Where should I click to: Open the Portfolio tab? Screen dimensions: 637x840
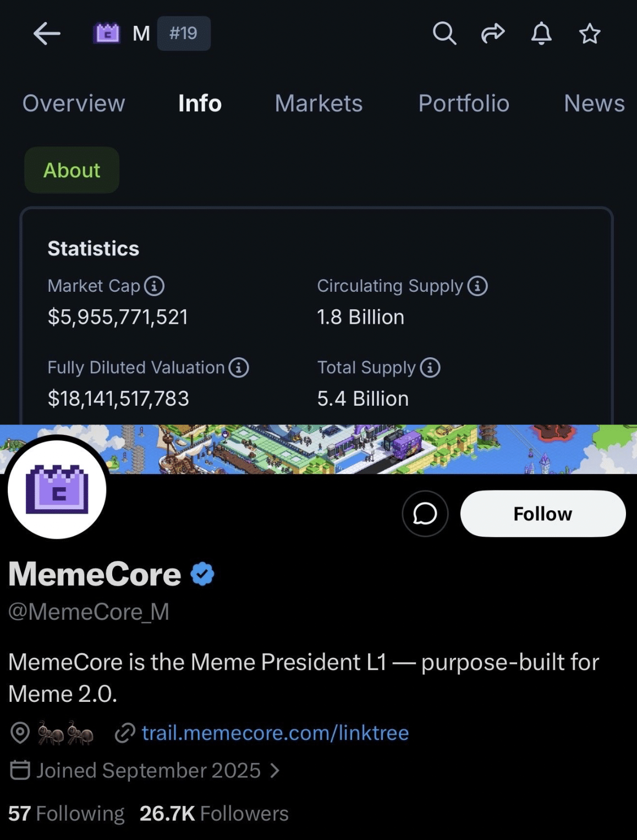464,103
